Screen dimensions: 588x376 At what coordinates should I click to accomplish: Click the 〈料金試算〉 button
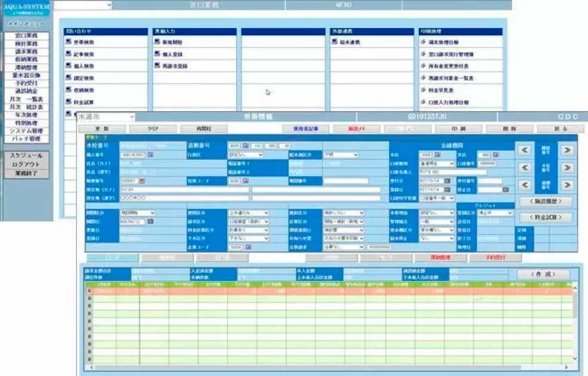pos(546,218)
